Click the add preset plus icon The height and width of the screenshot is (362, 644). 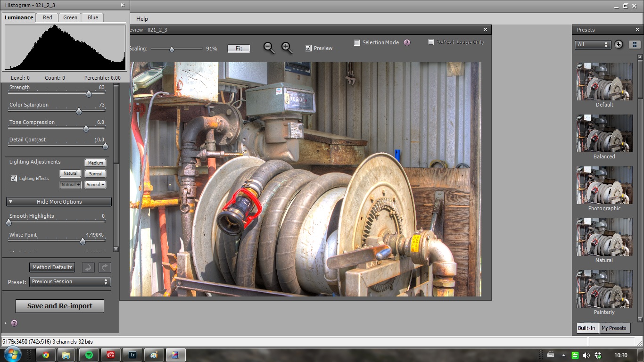pos(619,44)
